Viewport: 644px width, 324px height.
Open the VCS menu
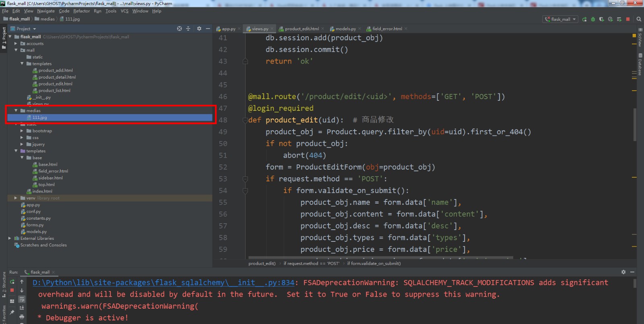(x=124, y=11)
